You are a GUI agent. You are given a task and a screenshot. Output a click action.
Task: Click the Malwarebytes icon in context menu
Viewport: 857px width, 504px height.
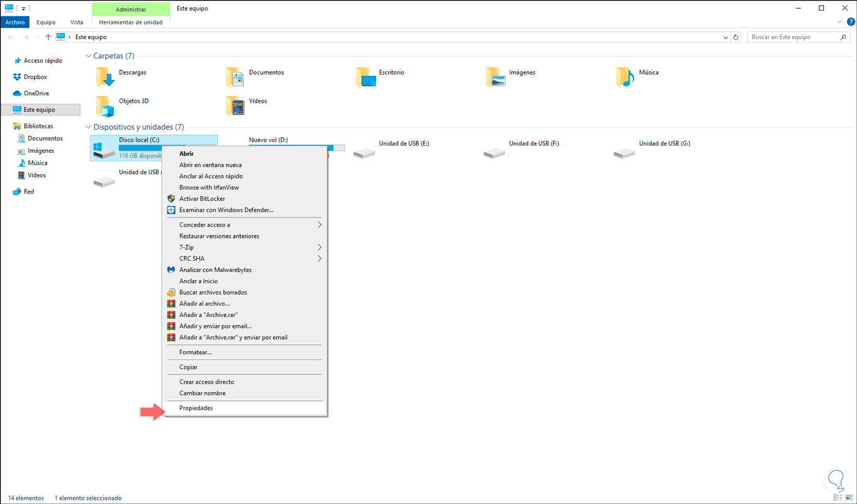[171, 270]
